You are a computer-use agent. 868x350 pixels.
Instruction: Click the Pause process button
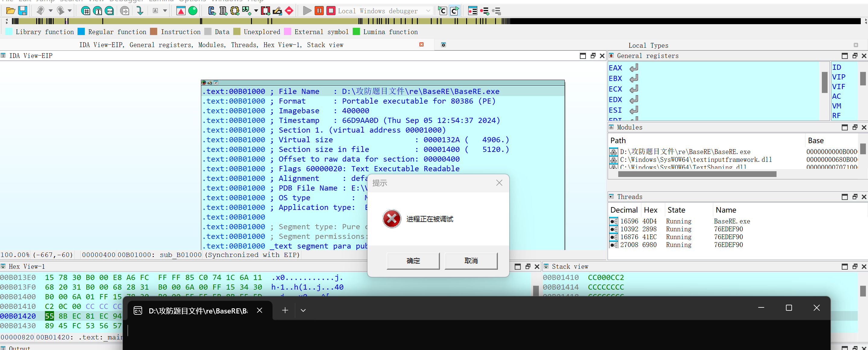(319, 11)
